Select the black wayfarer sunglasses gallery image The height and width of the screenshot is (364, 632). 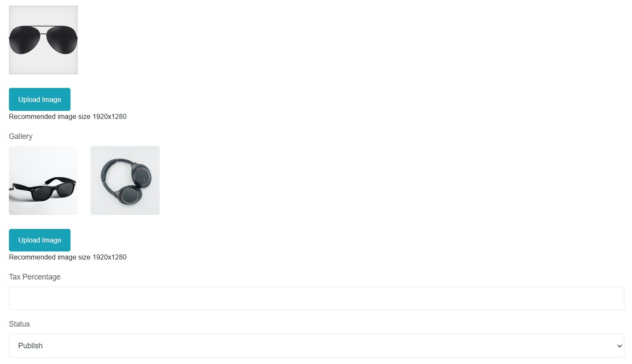point(43,181)
